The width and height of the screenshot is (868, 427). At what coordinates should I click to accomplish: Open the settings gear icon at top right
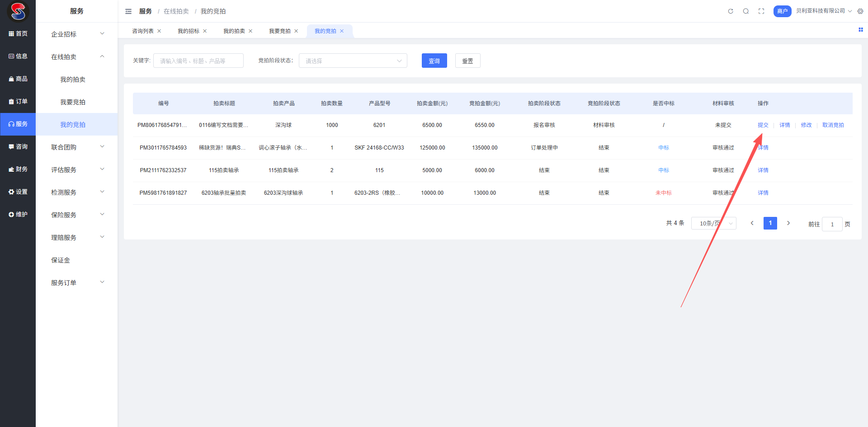[860, 11]
